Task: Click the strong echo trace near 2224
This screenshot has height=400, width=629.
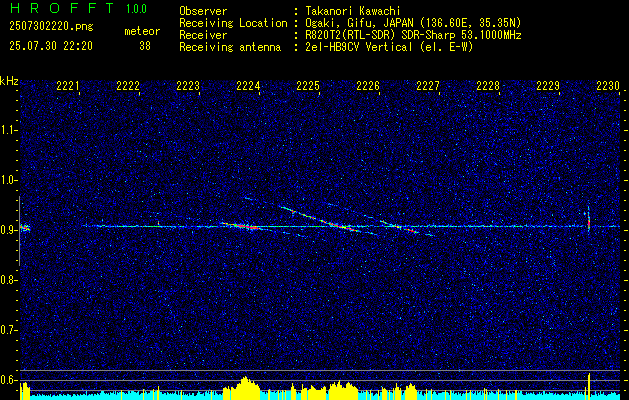Action: coord(241,226)
